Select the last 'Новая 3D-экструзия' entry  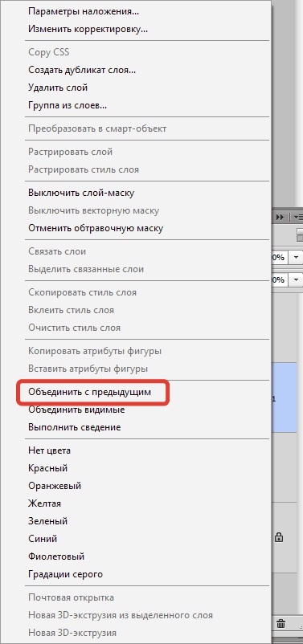click(x=72, y=633)
